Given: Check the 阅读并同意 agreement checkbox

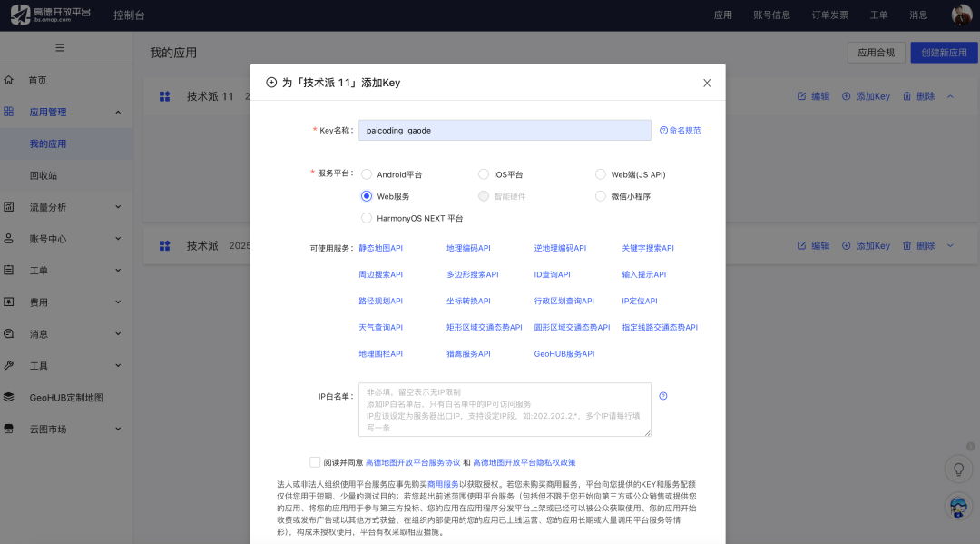Looking at the screenshot, I should pos(315,462).
